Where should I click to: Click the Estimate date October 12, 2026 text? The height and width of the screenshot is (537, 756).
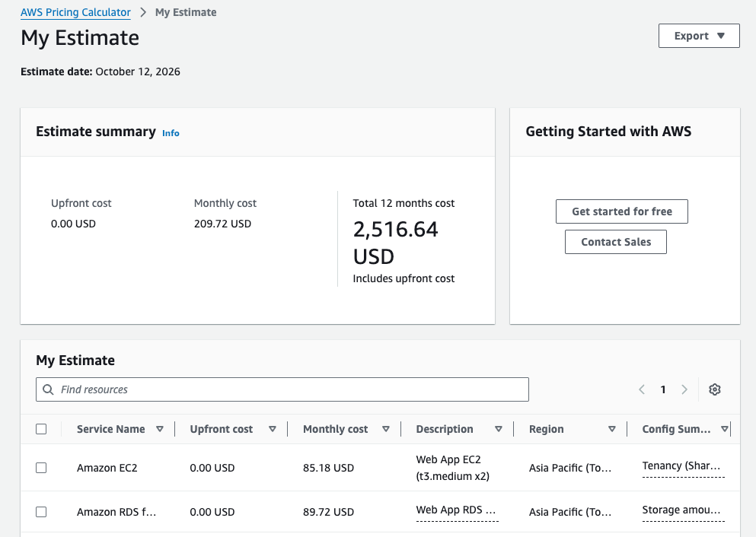pyautogui.click(x=100, y=71)
